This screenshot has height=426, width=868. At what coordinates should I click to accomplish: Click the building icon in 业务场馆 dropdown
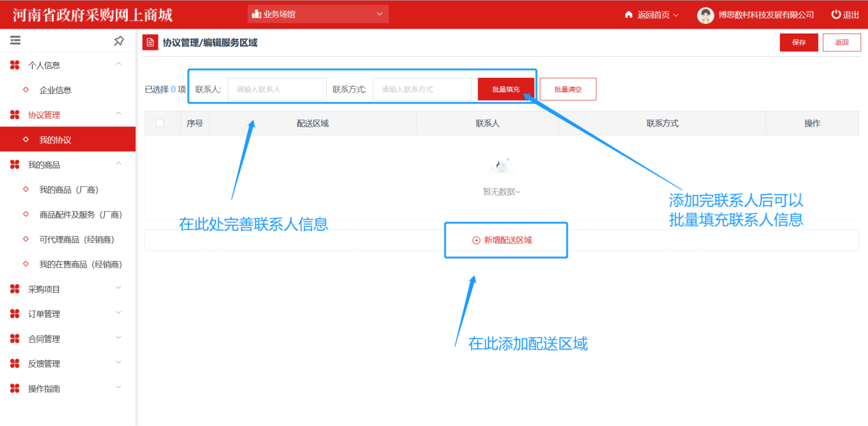[257, 14]
